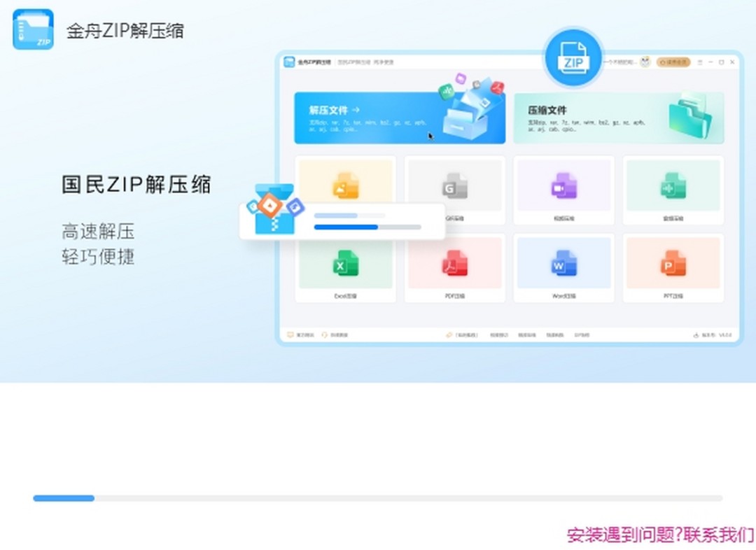
Task: Select the 音频压缩 audio compression tool
Action: 673,189
